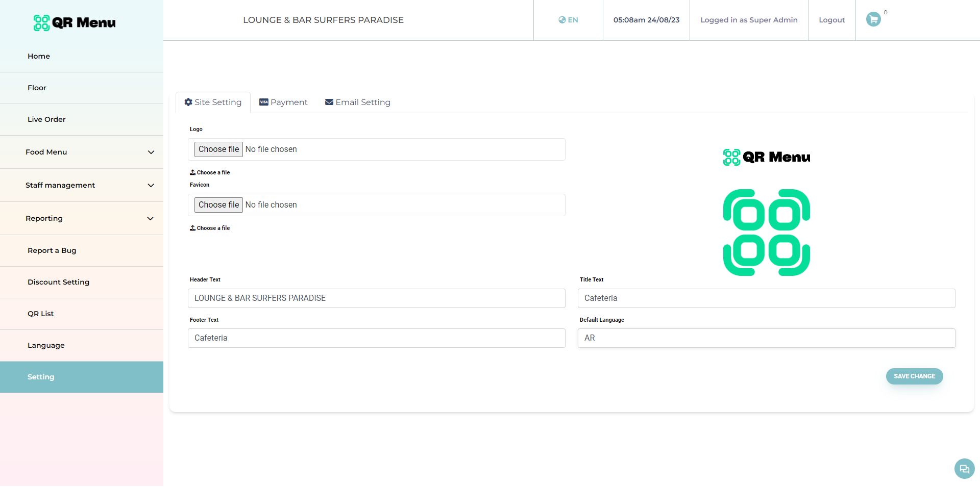The height and width of the screenshot is (487, 980).
Task: Open the Reporting section
Action: click(82, 218)
